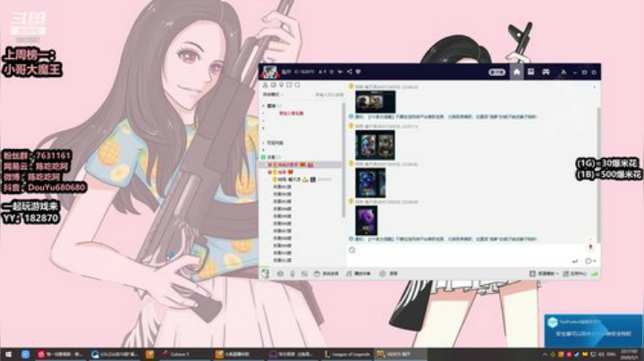Toggle the speaker icon in bottom toolbar
Screen dimensions: 644x361
coord(280,273)
